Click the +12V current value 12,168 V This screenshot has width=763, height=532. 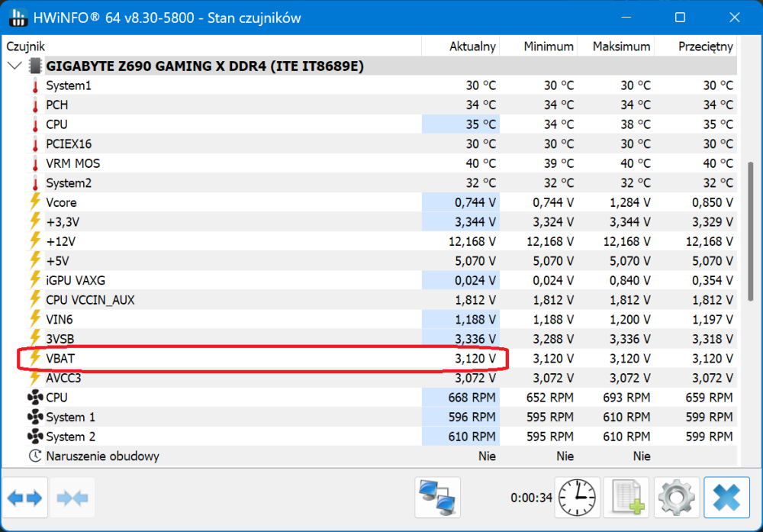pos(472,241)
